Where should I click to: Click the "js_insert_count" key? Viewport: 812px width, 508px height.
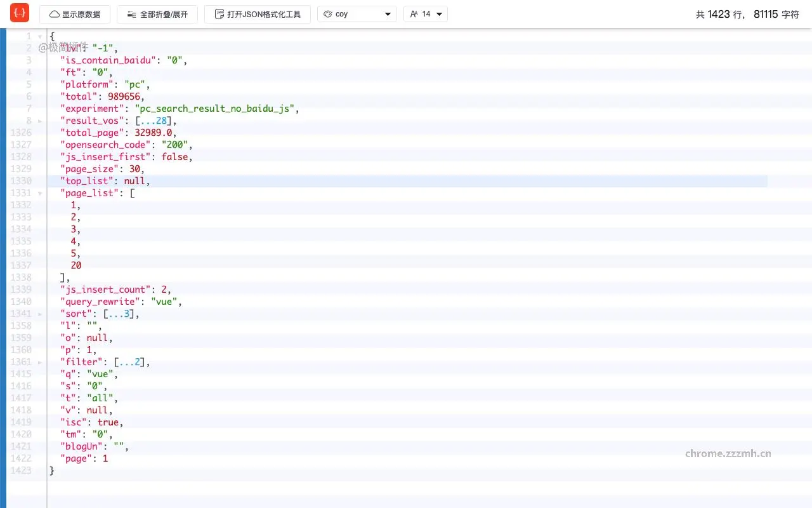pos(105,290)
